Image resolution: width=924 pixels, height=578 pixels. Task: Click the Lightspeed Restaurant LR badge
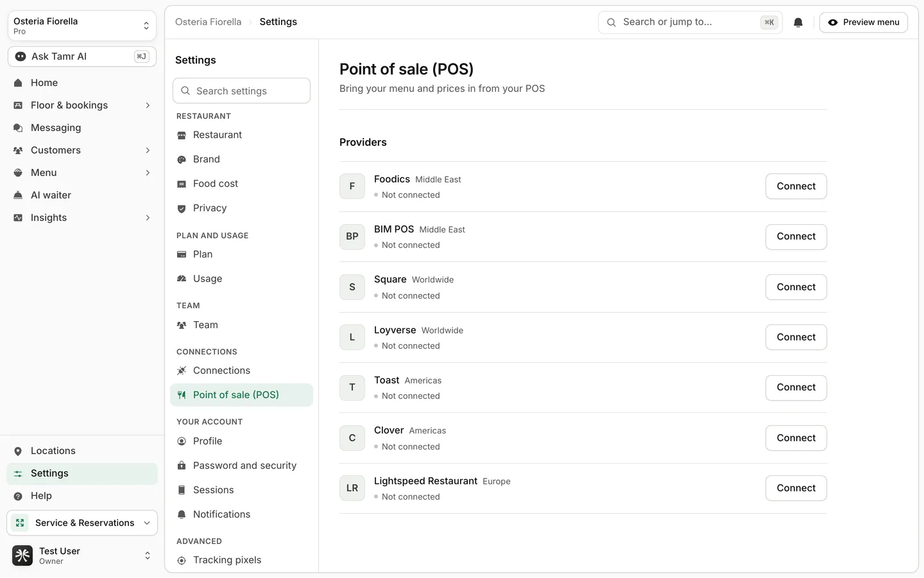click(352, 488)
